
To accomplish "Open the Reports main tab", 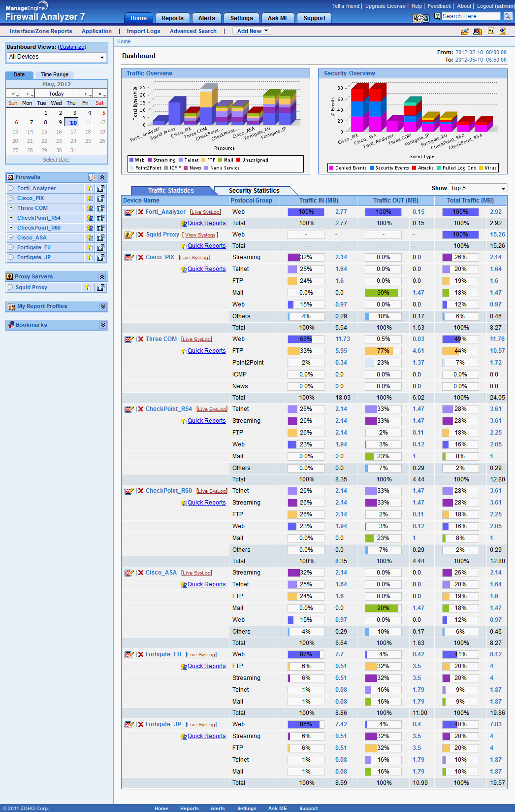I will [172, 18].
